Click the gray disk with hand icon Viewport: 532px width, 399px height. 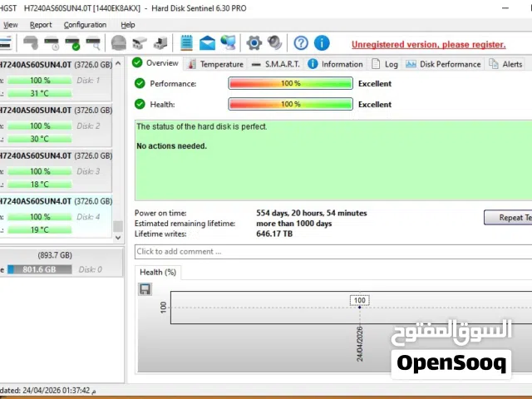(x=31, y=43)
